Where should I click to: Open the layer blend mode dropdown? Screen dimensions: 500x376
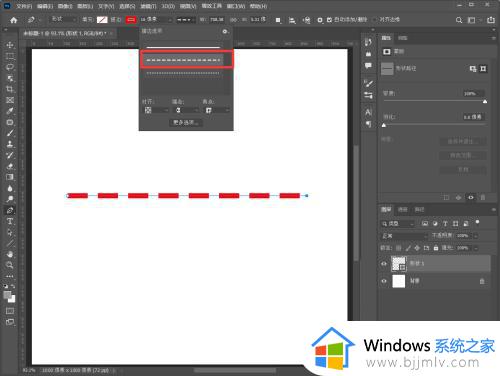tap(404, 236)
